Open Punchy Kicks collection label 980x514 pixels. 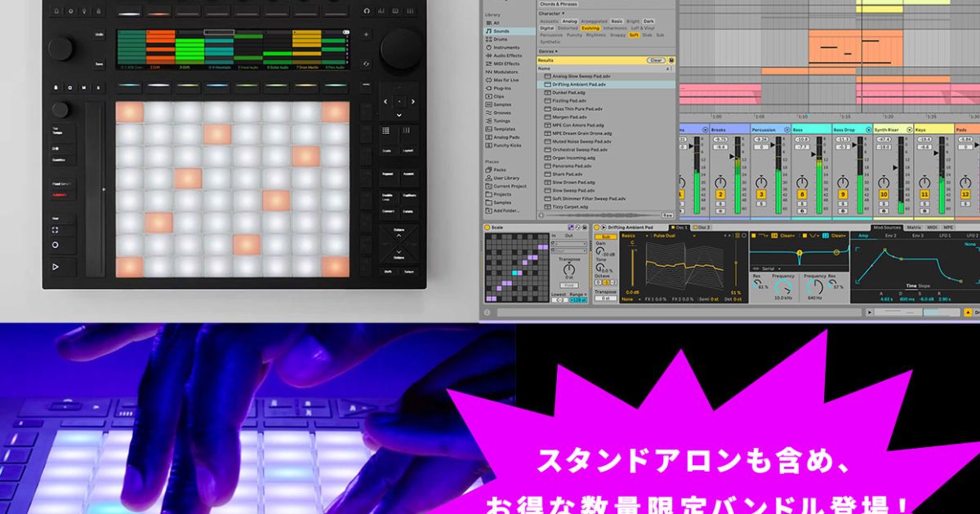coord(506,145)
